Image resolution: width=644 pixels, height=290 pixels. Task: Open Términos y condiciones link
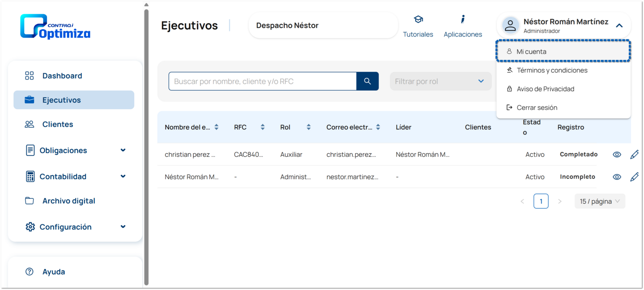click(x=552, y=70)
